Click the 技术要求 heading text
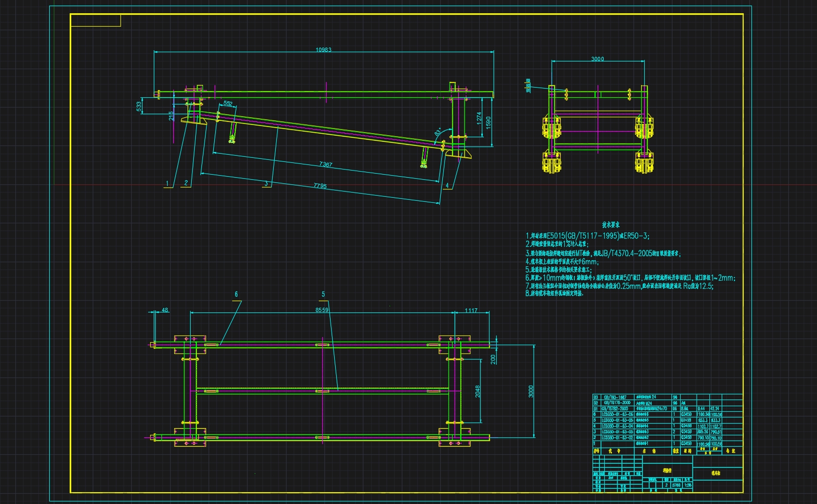Image resolution: width=817 pixels, height=504 pixels. (x=611, y=225)
